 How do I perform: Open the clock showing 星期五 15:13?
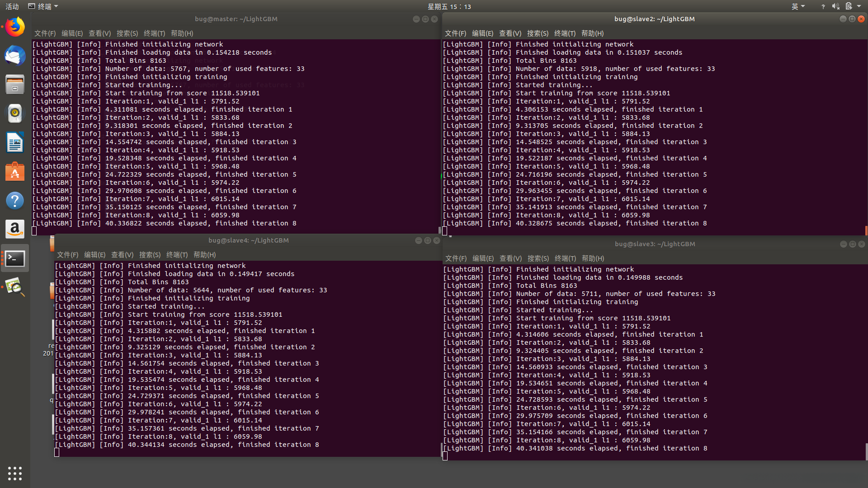pos(449,6)
